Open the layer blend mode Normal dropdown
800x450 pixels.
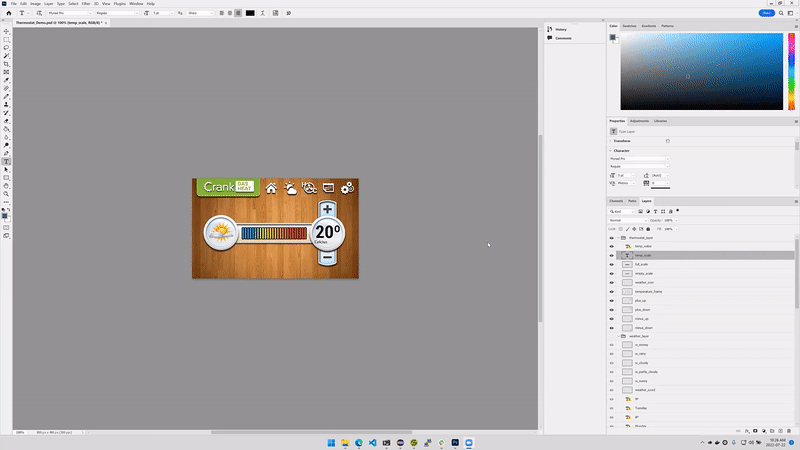click(x=628, y=220)
